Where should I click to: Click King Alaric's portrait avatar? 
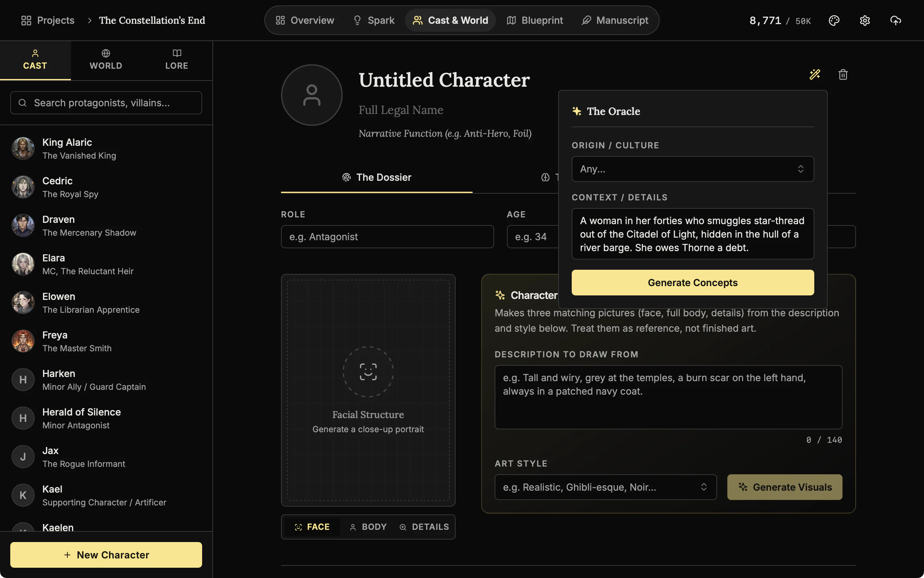coord(23,148)
